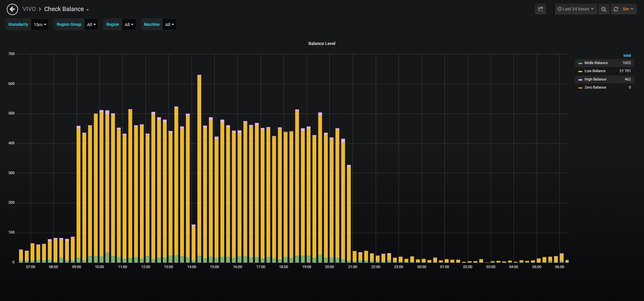
Task: Open the Granularity 15m dropdown
Action: point(40,24)
